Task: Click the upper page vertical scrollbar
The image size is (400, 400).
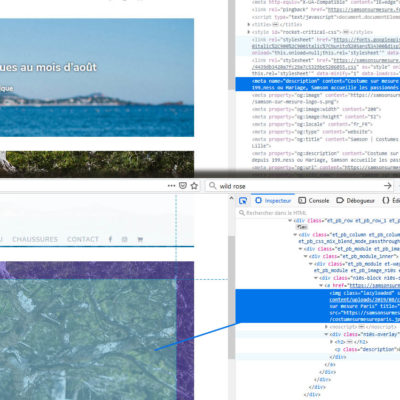Action: click(231, 45)
